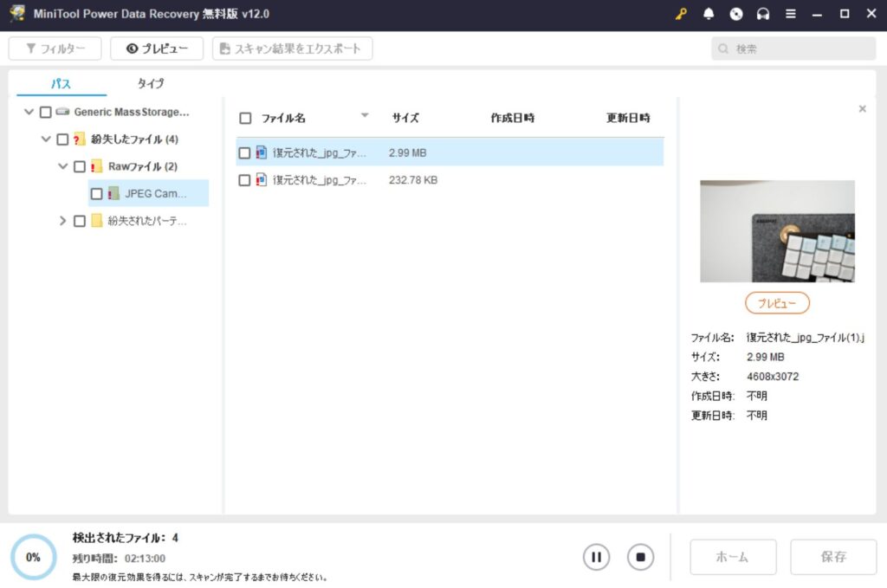Image resolution: width=887 pixels, height=588 pixels.
Task: Close the preview pane with X
Action: point(862,108)
